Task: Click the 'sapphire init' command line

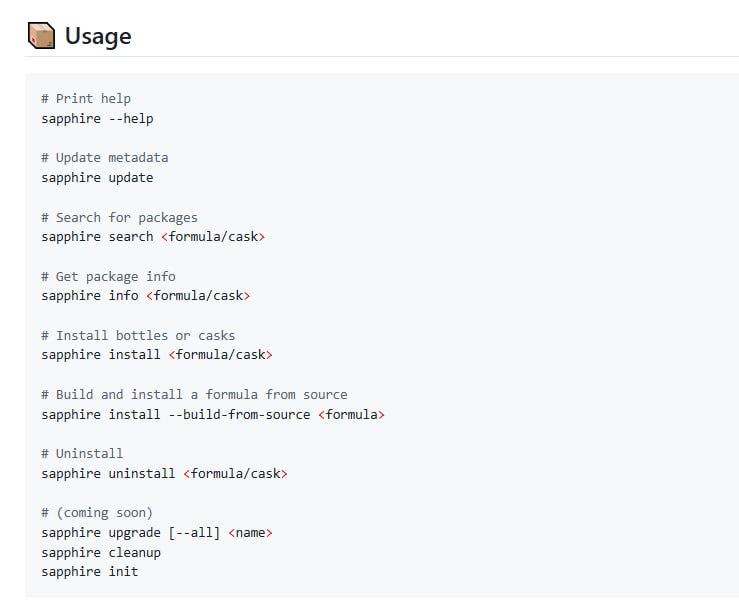Action: click(x=90, y=571)
